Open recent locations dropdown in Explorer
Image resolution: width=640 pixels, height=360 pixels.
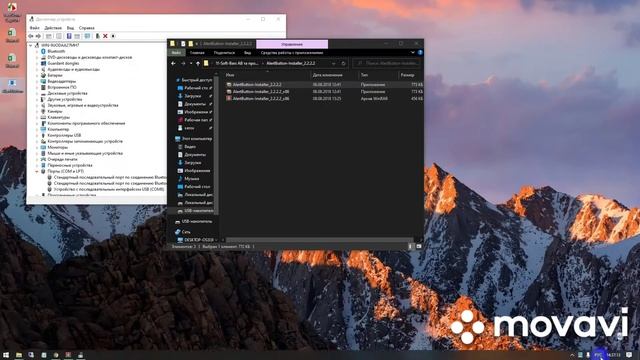point(191,64)
